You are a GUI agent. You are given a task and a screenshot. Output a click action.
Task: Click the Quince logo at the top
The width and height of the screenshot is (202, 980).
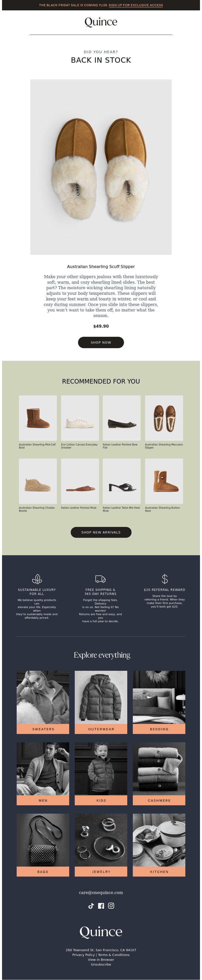click(101, 22)
